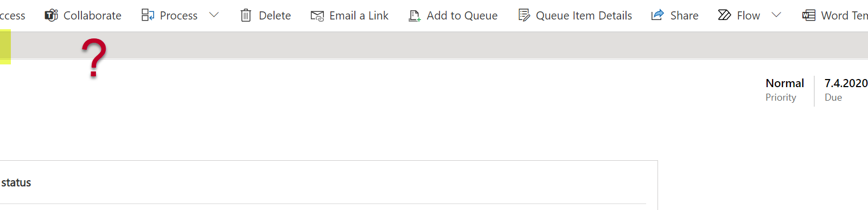
Task: Click the Add to Queue icon
Action: 414,16
